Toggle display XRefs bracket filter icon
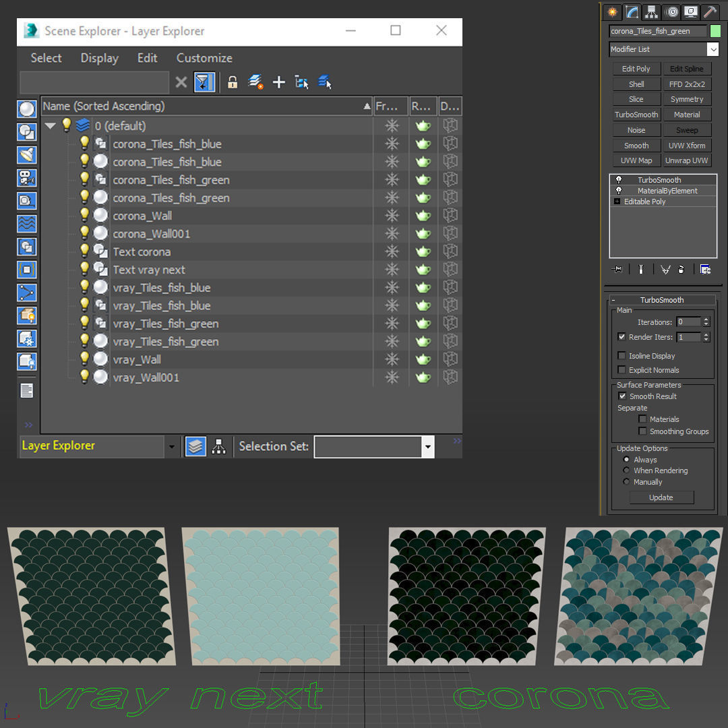The width and height of the screenshot is (728, 728). 27,269
